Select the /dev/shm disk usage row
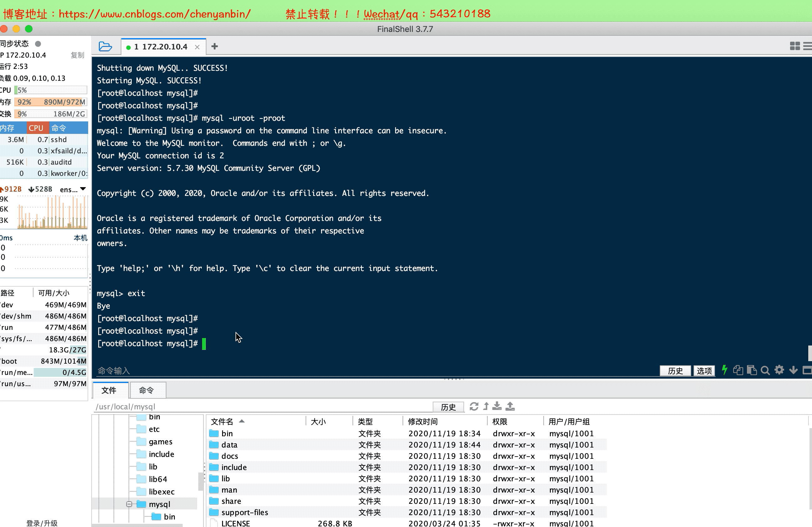Image resolution: width=812 pixels, height=527 pixels. (44, 316)
